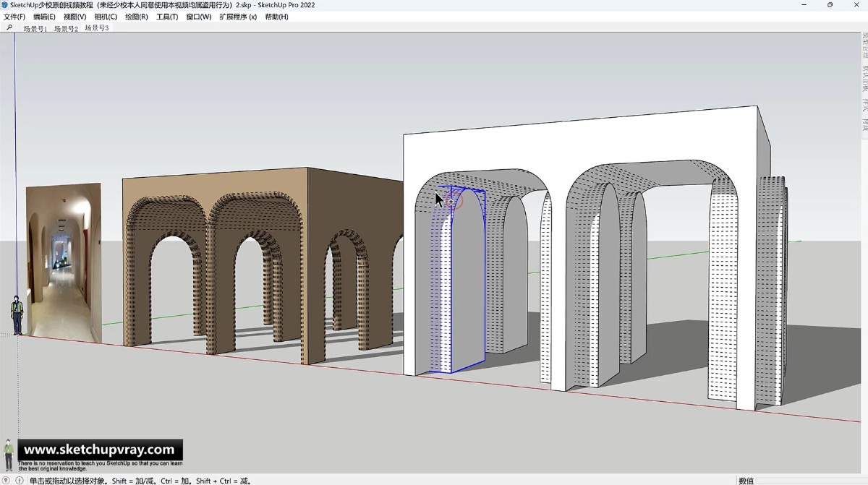Switch to scene tab 场景号2
Image resolution: width=868 pixels, height=485 pixels.
tap(66, 29)
